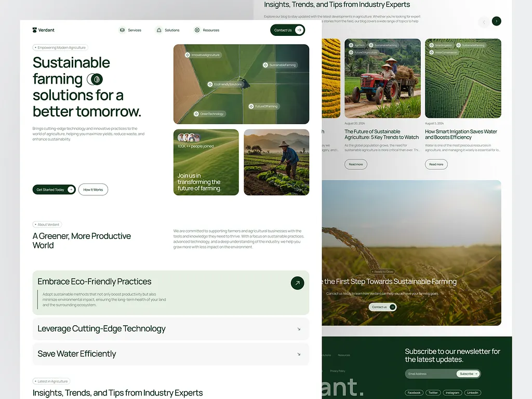The height and width of the screenshot is (399, 532).
Task: Click the Services layers icon
Action: pyautogui.click(x=122, y=30)
